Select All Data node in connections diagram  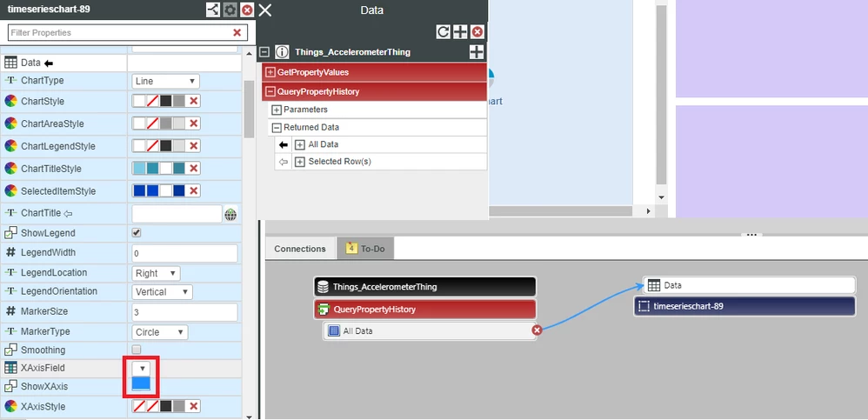[x=430, y=331]
